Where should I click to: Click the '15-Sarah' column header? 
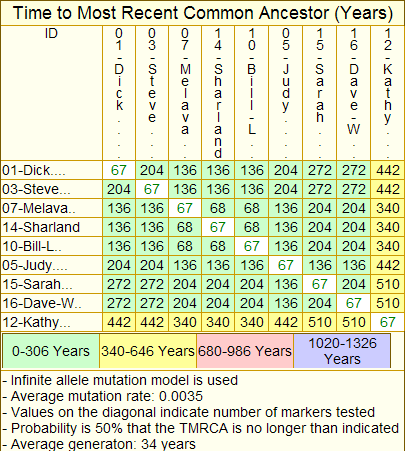tap(320, 93)
